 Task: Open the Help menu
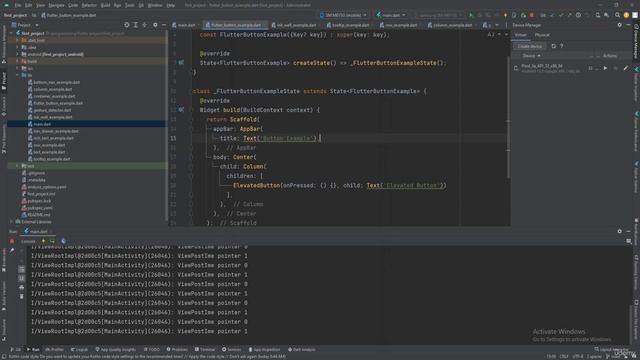click(x=171, y=5)
